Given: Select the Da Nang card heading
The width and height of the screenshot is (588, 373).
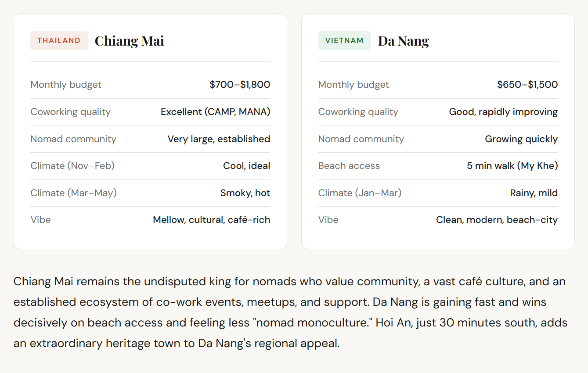Looking at the screenshot, I should [x=403, y=41].
